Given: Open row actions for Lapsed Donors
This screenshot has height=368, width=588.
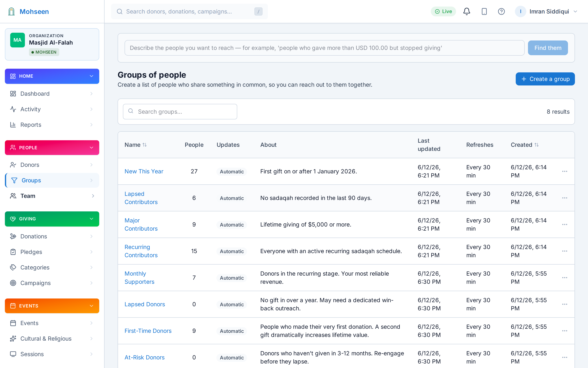Looking at the screenshot, I should point(565,304).
